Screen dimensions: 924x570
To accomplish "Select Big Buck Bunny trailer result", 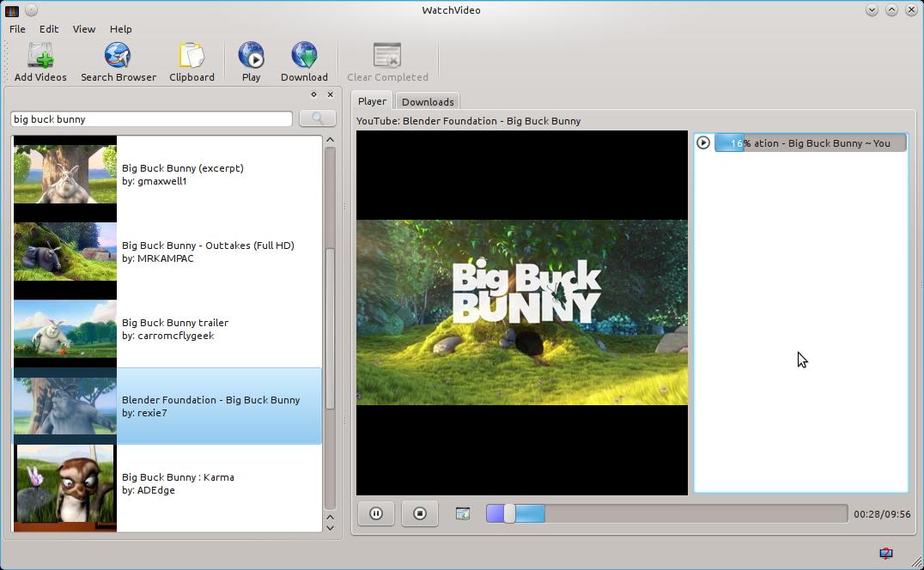I will click(167, 329).
